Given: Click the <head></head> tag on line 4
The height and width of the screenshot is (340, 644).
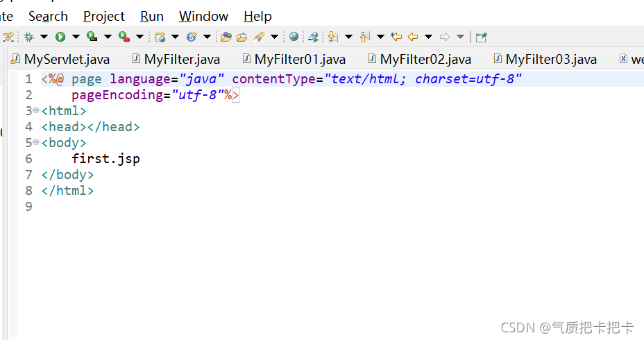Looking at the screenshot, I should tap(90, 127).
